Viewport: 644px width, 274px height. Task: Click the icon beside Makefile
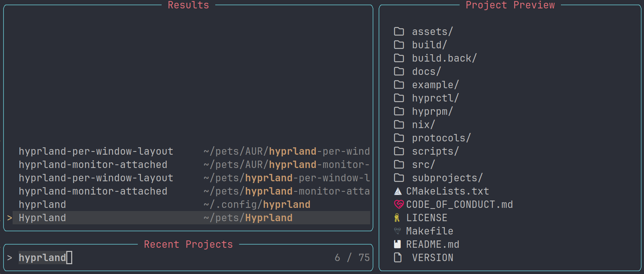398,231
